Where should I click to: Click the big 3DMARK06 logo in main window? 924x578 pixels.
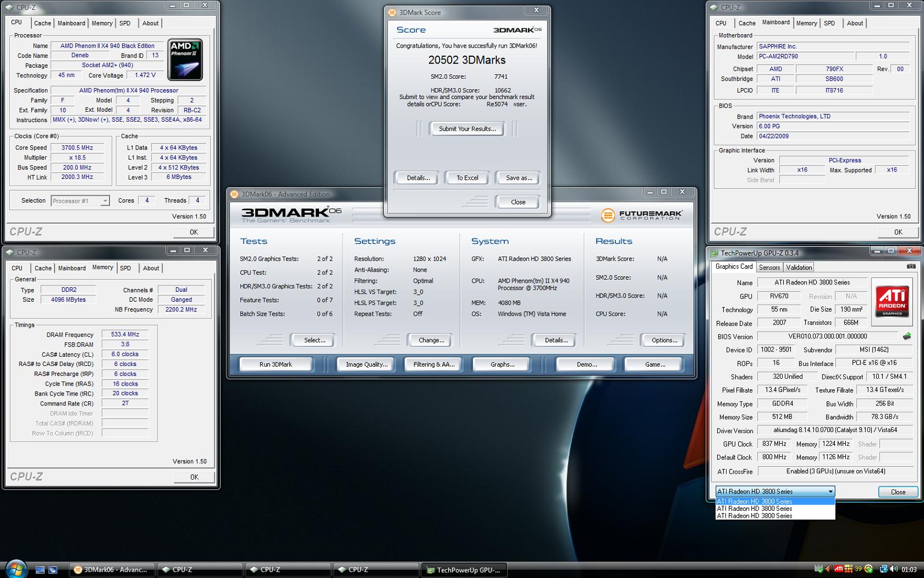291,214
